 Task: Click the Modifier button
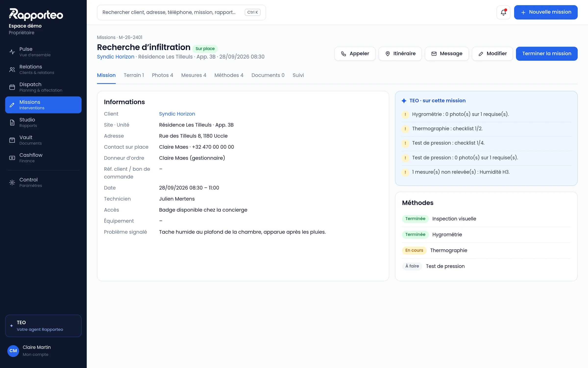coord(492,53)
